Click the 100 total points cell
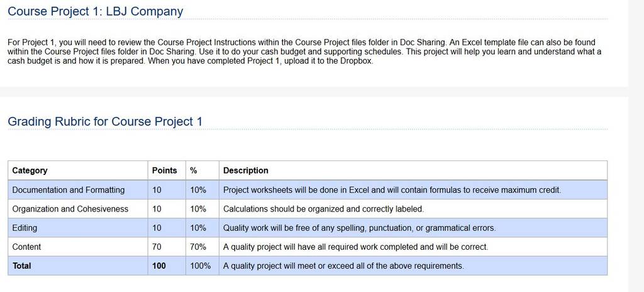Viewport: 644px width, 292px height. [x=159, y=266]
